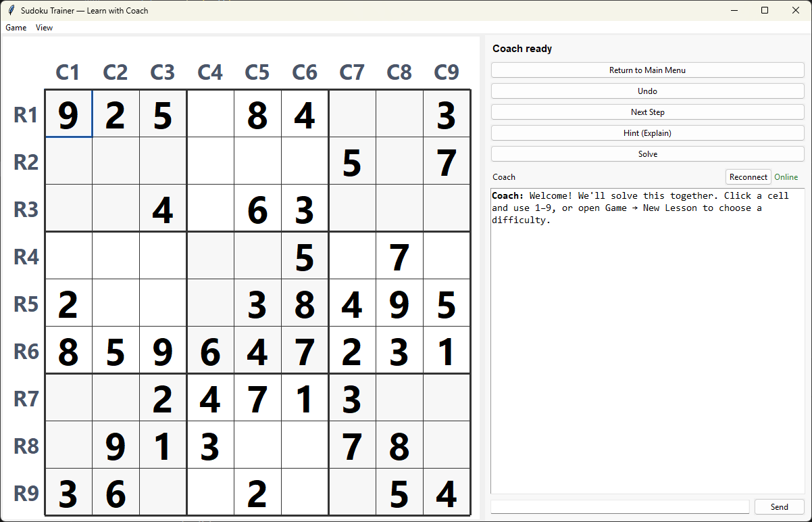The image size is (812, 522).
Task: Click the Send button
Action: pos(778,506)
